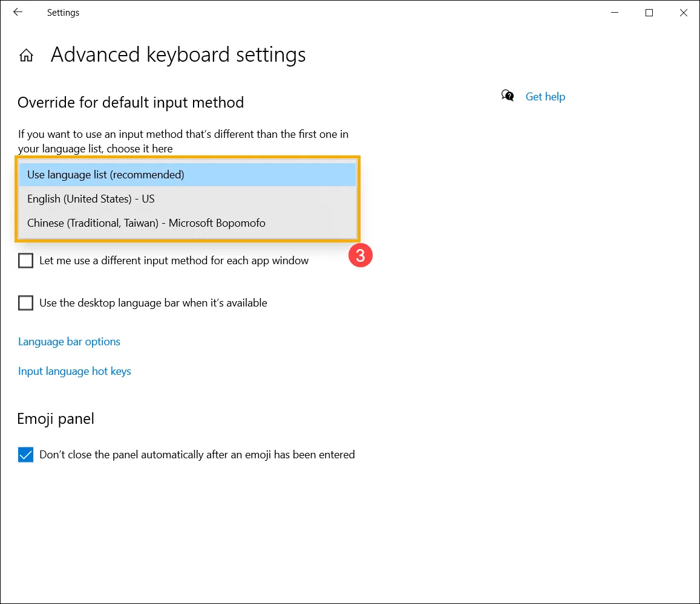
Task: Open Input language hot keys
Action: 74,371
